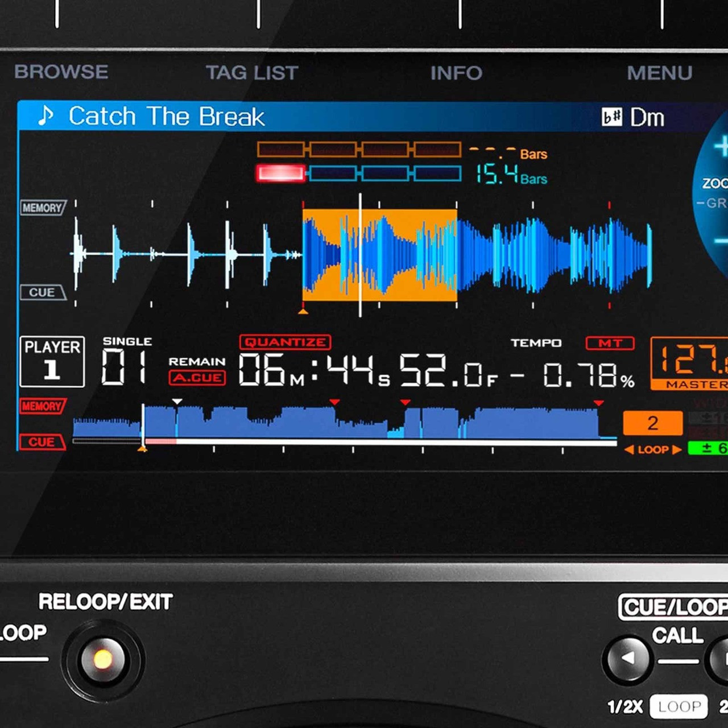Click the right LOOP arrow to double the loop

click(677, 449)
